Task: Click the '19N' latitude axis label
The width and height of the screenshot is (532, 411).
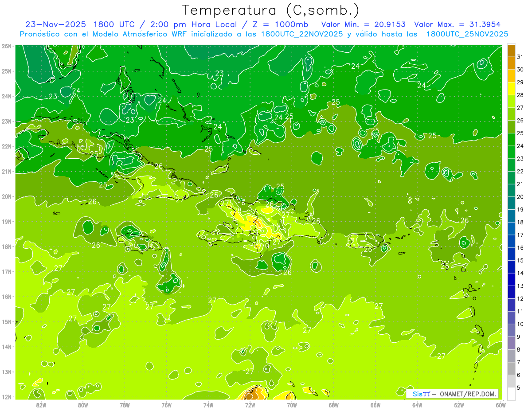Action: 7,221
